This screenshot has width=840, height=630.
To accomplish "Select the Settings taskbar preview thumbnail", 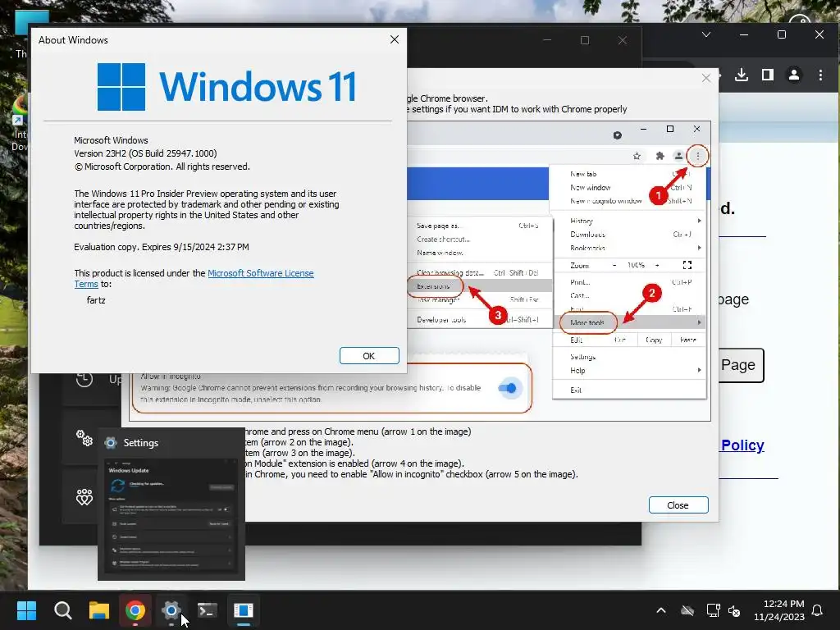I will [171, 516].
